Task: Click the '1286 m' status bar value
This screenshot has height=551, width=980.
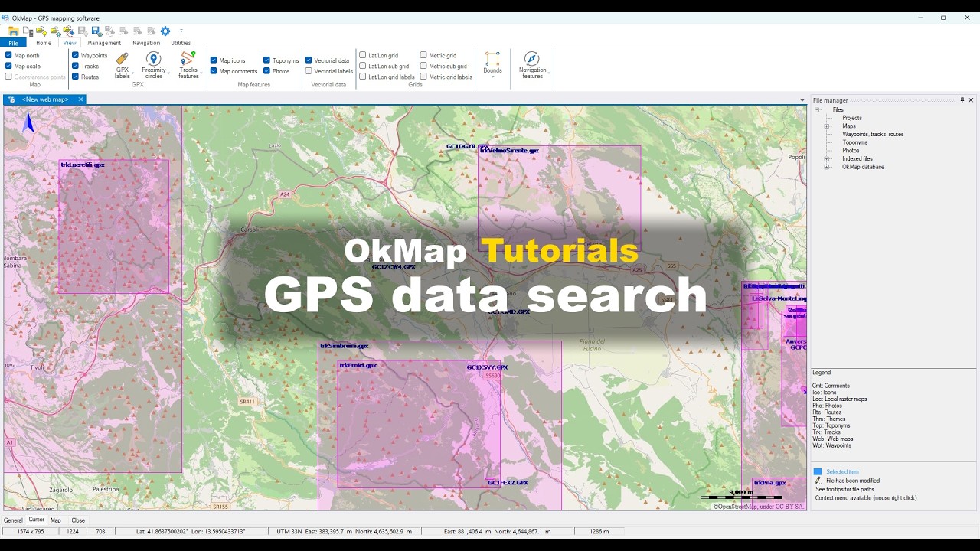Action: [599, 531]
